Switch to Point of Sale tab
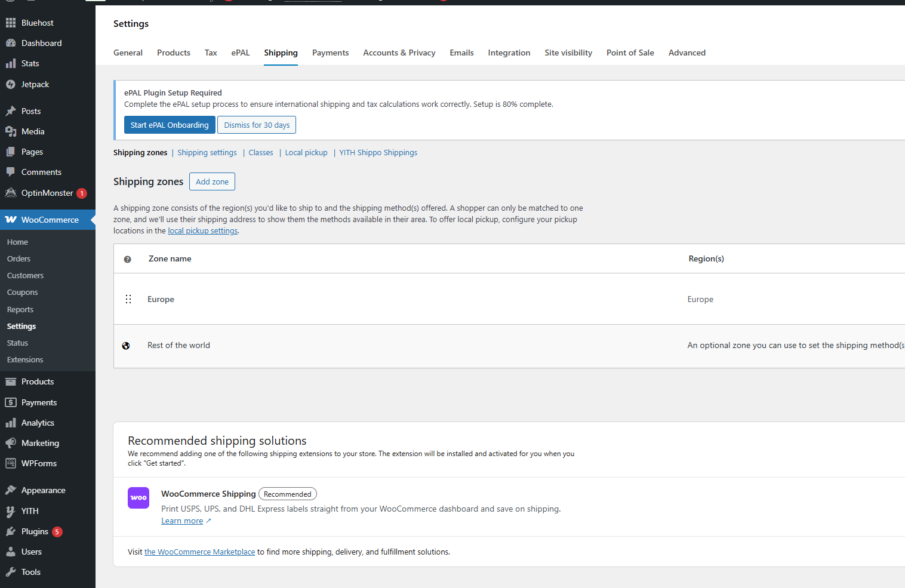 click(x=630, y=53)
